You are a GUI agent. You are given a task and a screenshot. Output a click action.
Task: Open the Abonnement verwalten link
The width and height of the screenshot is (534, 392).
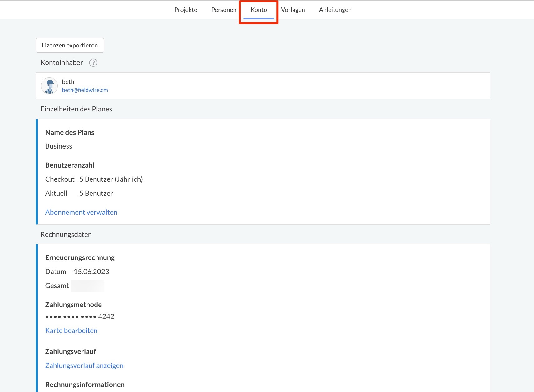pos(81,212)
